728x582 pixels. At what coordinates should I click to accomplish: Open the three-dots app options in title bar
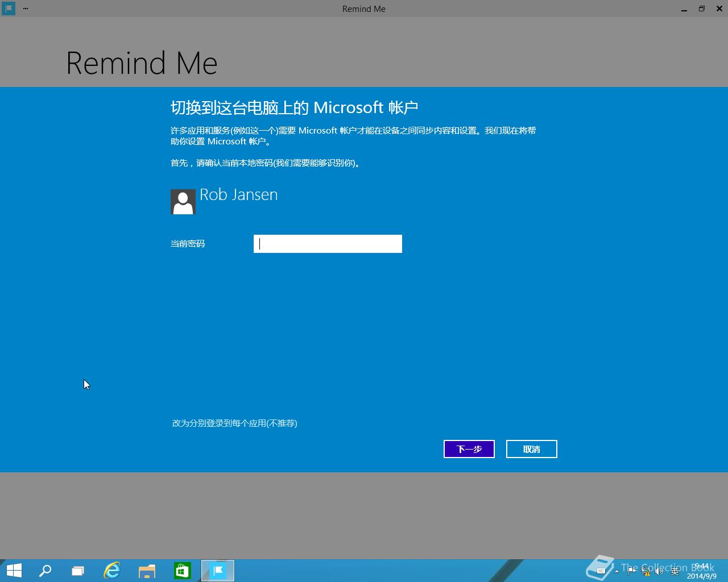pyautogui.click(x=26, y=9)
